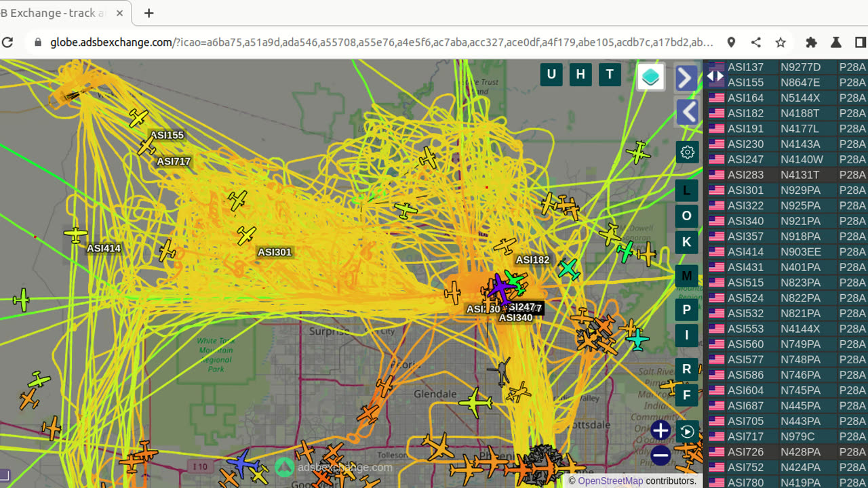This screenshot has height=488, width=868.
Task: Select aircraft labeled ASI301 on map
Action: tap(246, 235)
